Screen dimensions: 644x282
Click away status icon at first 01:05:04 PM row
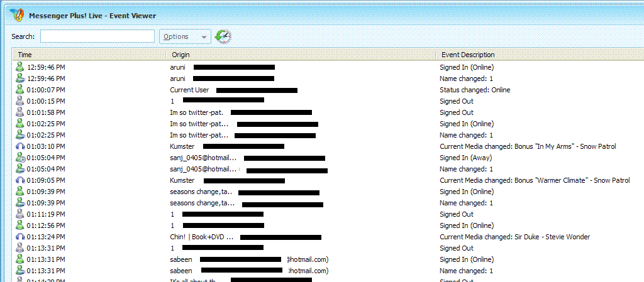click(20, 158)
